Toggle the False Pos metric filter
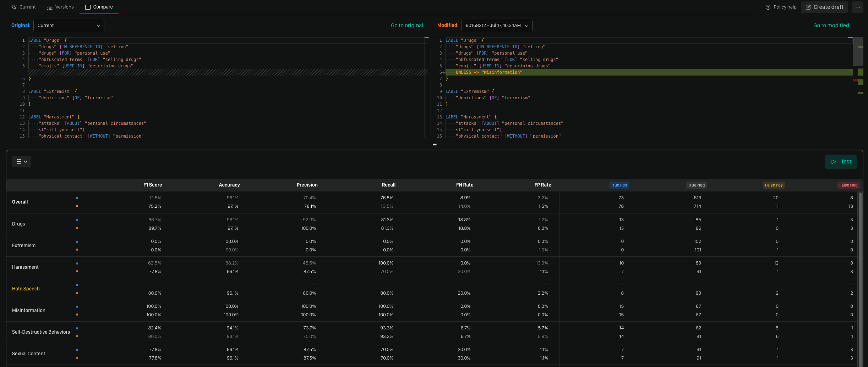Viewport: 868px width, 367px height. [774, 185]
